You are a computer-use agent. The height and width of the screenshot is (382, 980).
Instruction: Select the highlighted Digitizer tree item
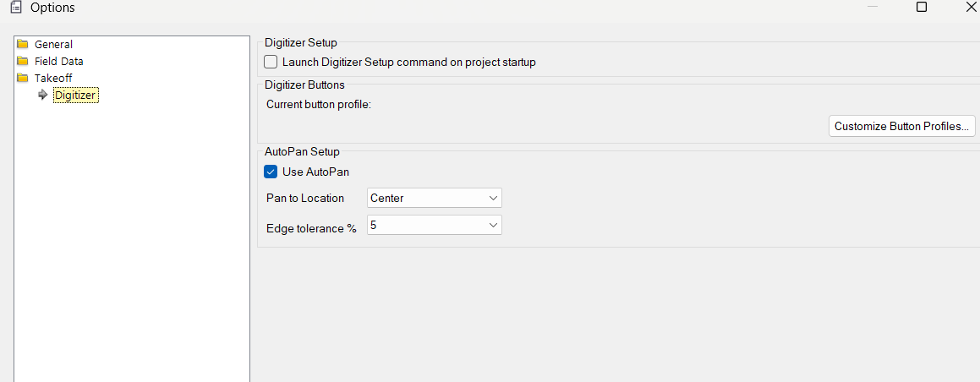pyautogui.click(x=75, y=95)
